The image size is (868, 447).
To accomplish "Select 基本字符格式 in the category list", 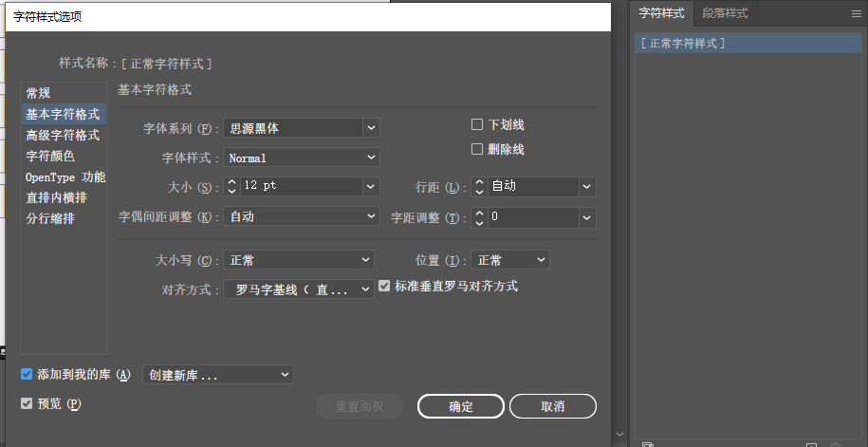I will (64, 114).
